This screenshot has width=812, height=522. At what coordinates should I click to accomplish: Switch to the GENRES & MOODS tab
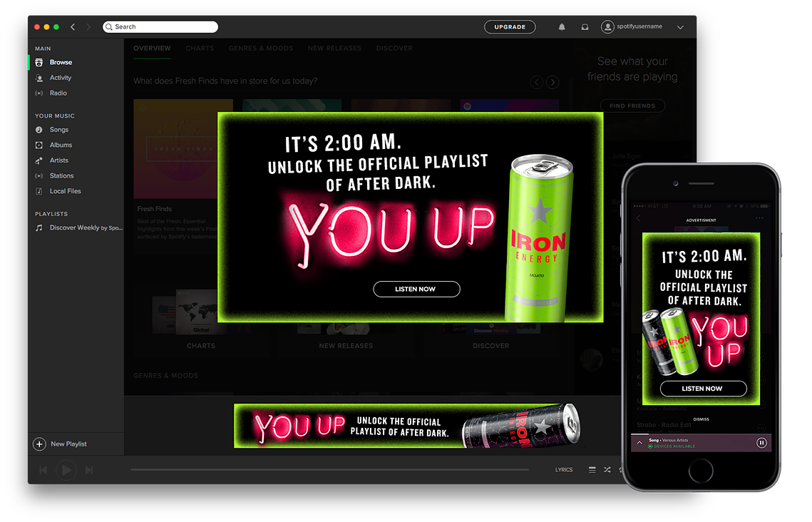tap(261, 48)
